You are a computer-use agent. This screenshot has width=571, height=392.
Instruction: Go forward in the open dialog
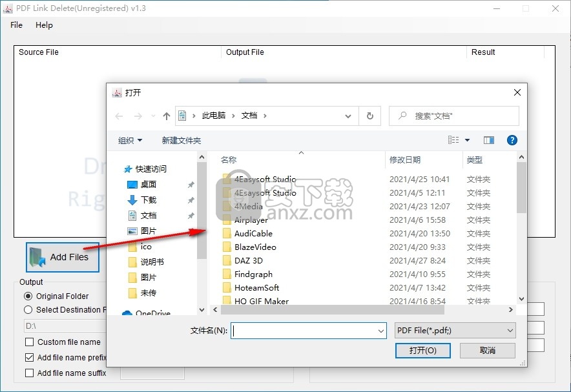click(x=138, y=116)
